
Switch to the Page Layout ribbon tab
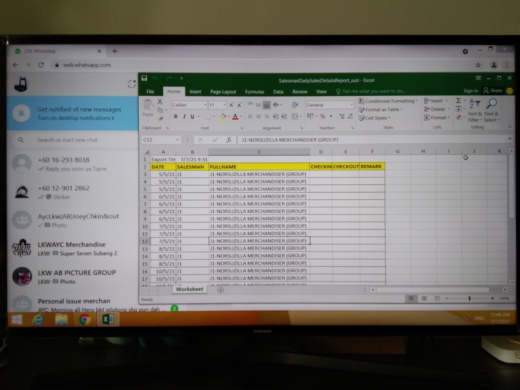pos(223,92)
